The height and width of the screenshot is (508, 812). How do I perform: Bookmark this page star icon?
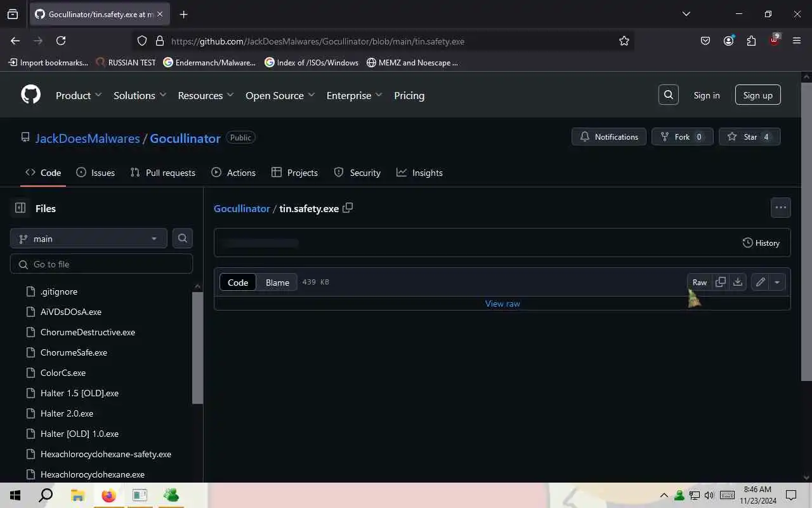pyautogui.click(x=624, y=41)
